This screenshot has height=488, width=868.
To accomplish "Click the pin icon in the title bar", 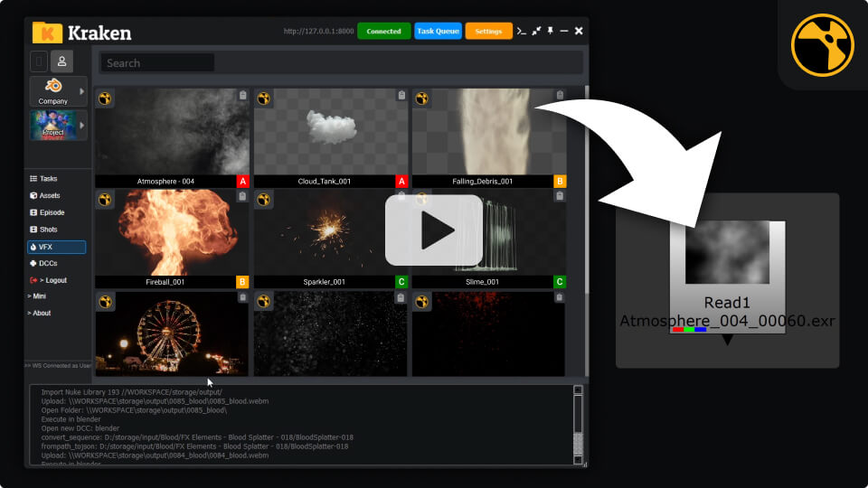I will pyautogui.click(x=550, y=32).
